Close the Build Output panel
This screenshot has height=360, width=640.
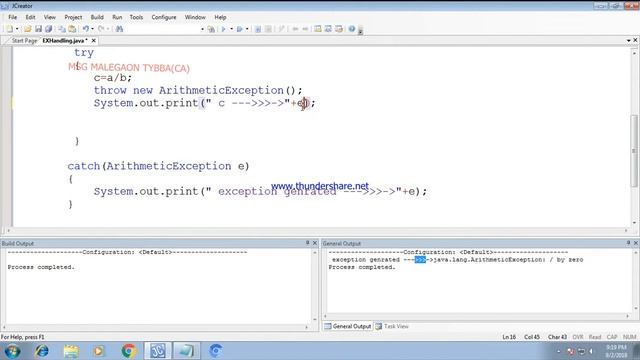315,243
